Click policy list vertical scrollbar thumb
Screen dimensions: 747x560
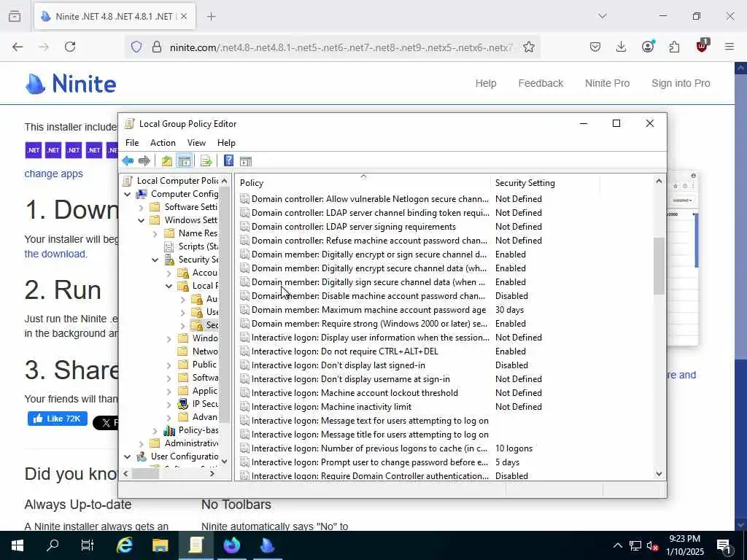[659, 265]
